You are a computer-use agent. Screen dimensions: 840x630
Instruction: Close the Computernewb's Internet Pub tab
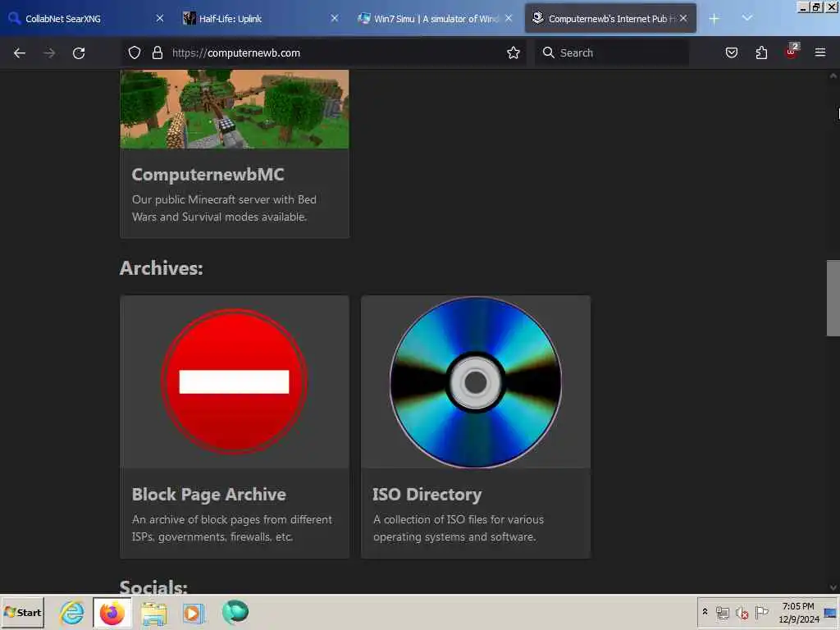[683, 18]
